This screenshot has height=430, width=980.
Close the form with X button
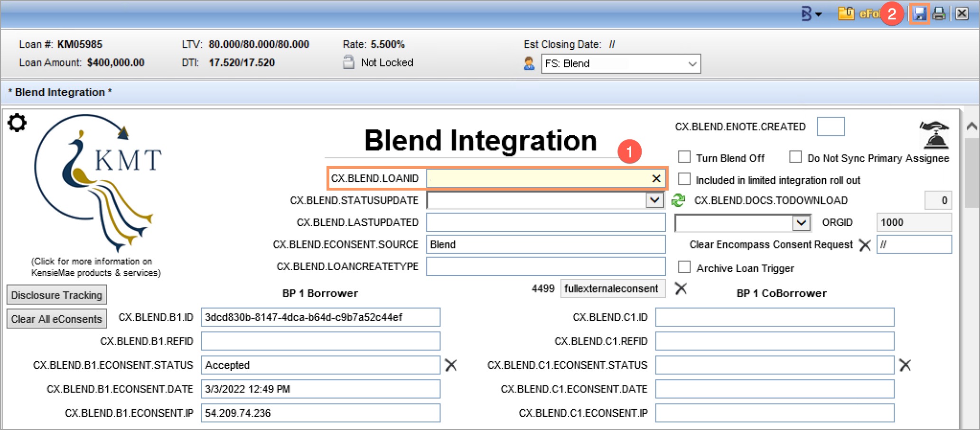(962, 13)
